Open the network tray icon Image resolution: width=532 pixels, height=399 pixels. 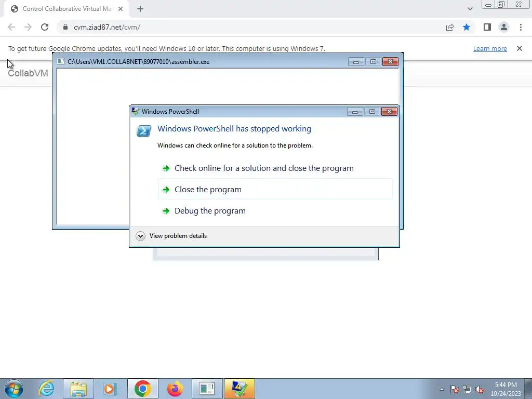click(x=467, y=389)
